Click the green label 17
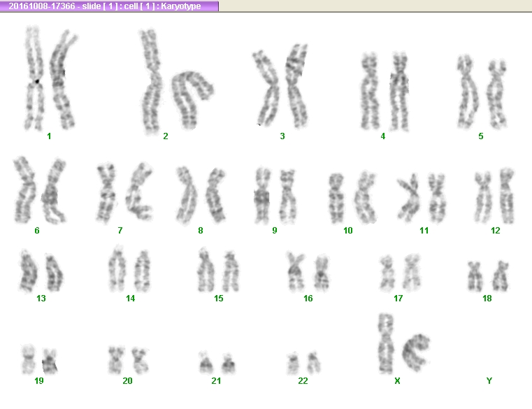Image resolution: width=532 pixels, height=409 pixels. click(398, 298)
